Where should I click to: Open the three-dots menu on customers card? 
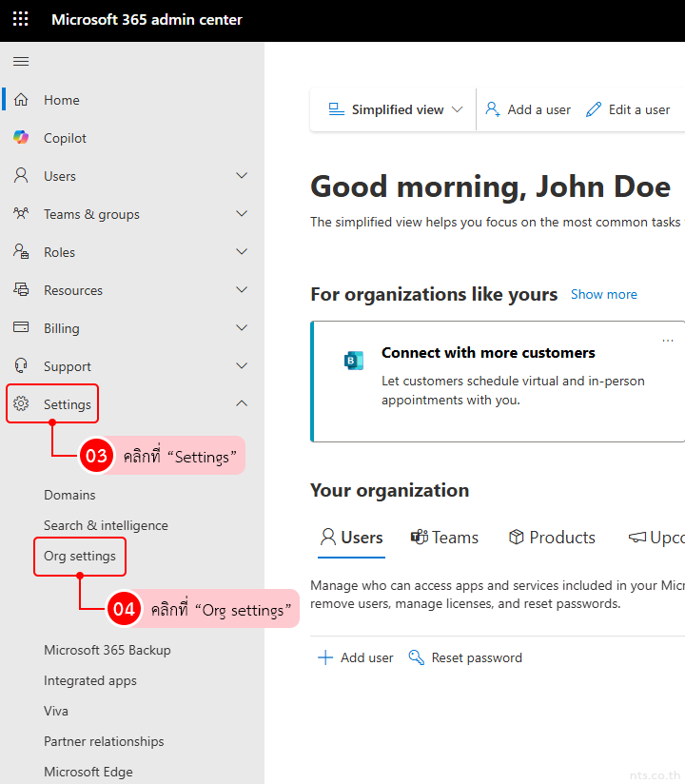pos(668,341)
